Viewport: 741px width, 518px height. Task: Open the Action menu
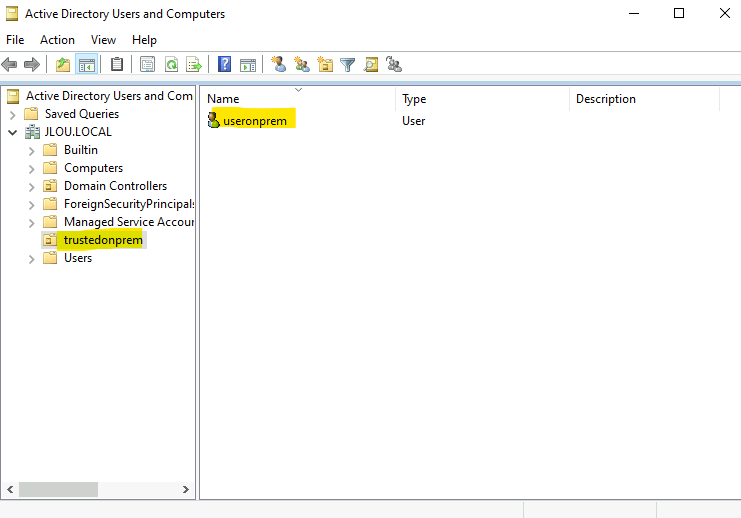[57, 40]
